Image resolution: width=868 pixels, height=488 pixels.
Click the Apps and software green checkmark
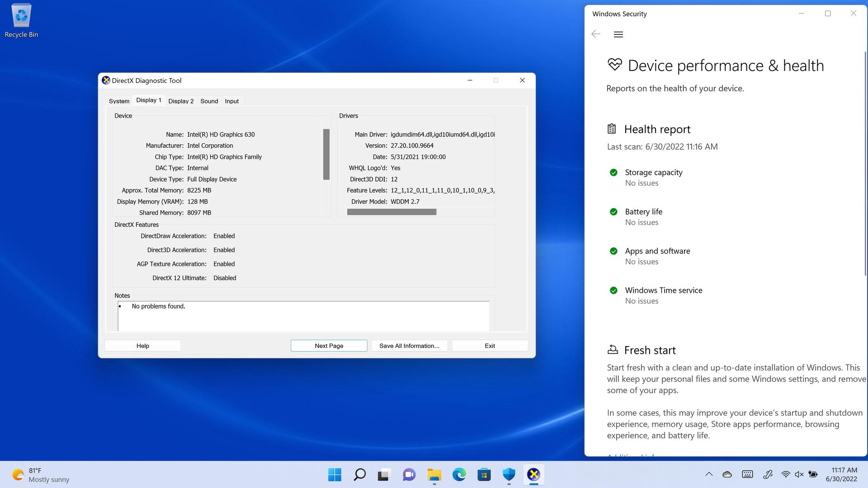(x=613, y=251)
